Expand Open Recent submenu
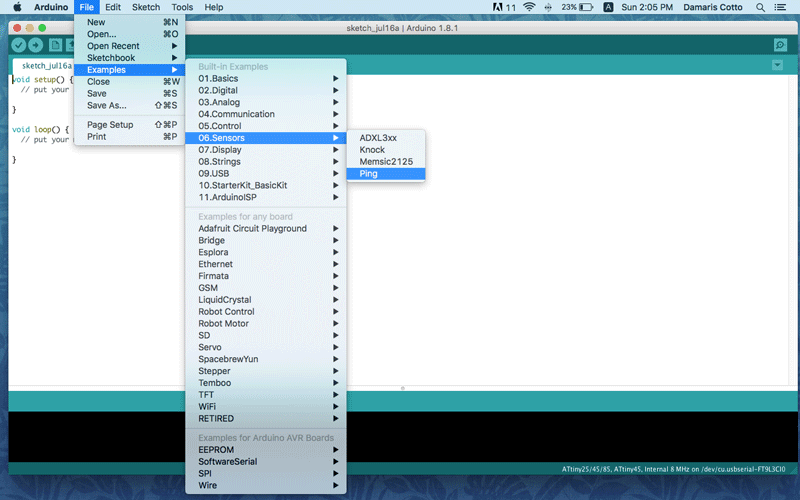Screen dimensions: 800x500 tap(130, 46)
